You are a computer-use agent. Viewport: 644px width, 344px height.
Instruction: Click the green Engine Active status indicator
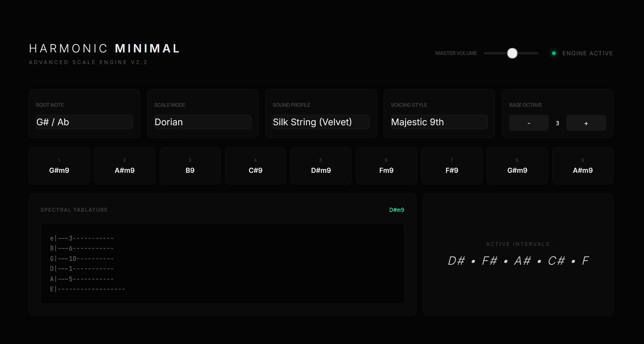[554, 53]
